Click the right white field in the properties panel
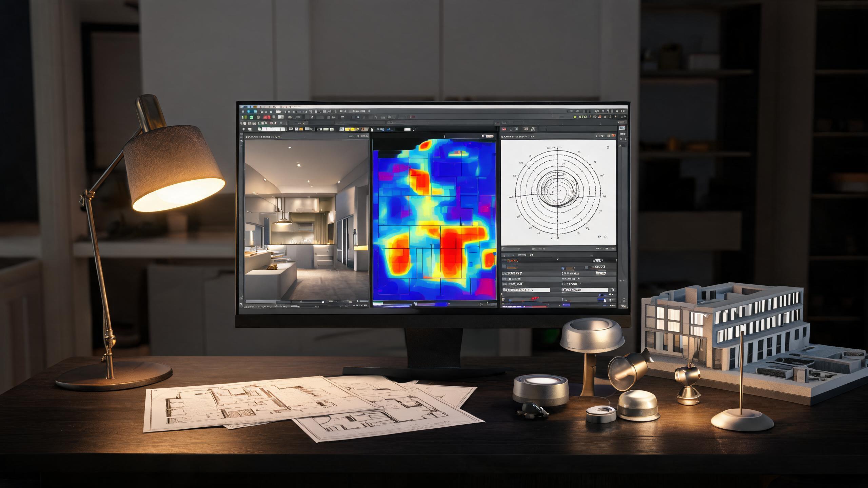The width and height of the screenshot is (868, 488). pos(585,290)
